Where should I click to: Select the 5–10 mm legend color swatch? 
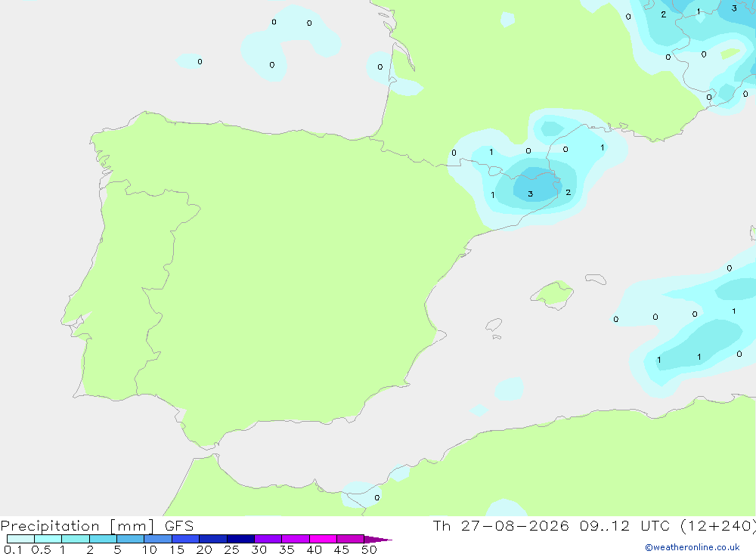tap(131, 539)
